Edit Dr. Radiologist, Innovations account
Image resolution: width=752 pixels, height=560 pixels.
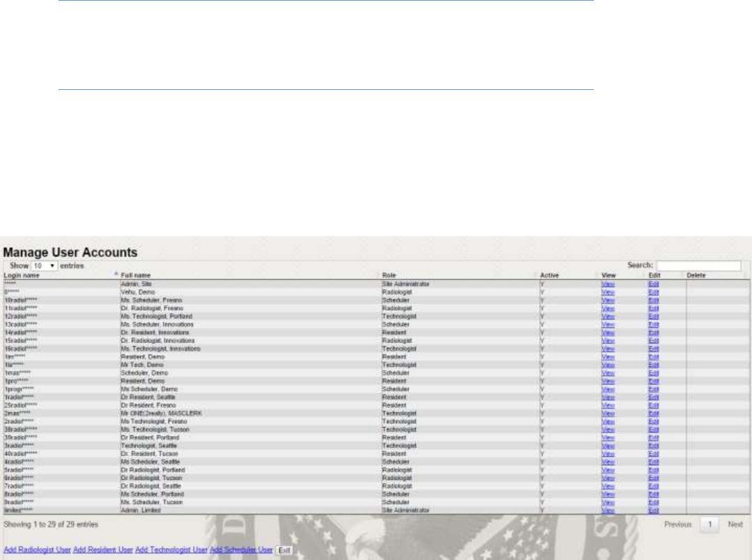click(x=654, y=341)
